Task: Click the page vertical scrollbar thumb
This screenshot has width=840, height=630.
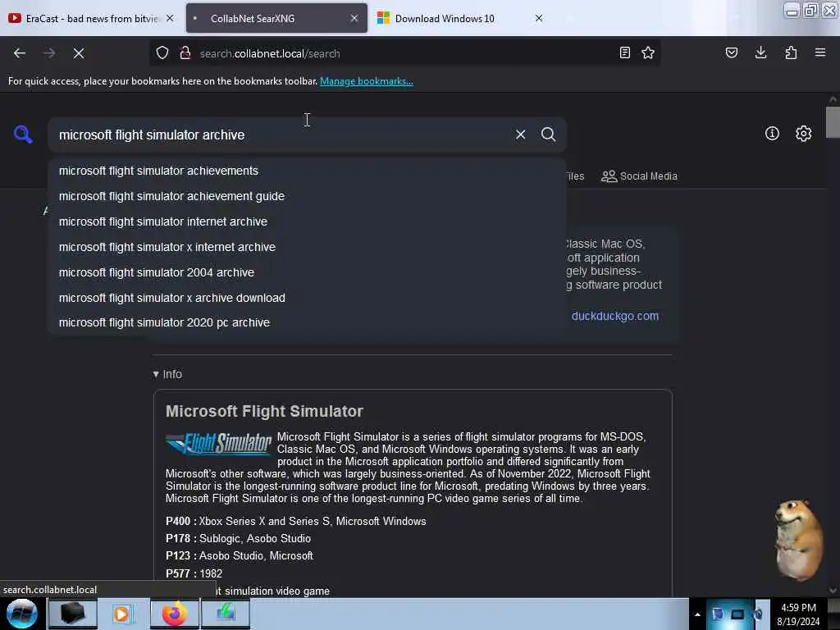Action: click(x=833, y=122)
